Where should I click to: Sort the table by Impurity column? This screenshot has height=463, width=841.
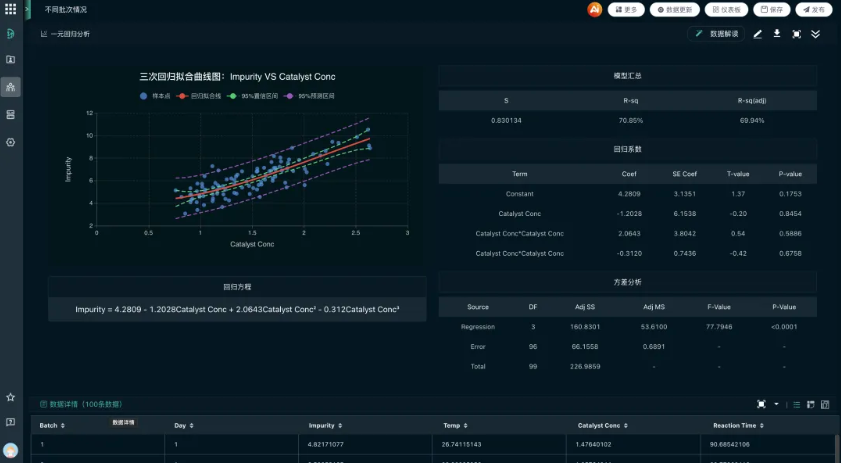coord(324,425)
